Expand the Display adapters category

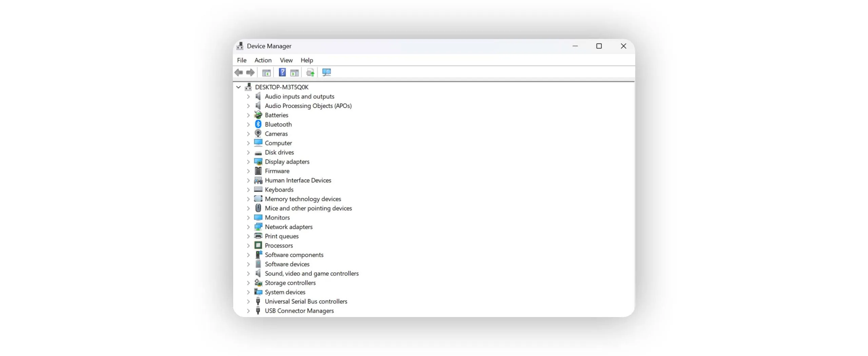[x=248, y=162]
